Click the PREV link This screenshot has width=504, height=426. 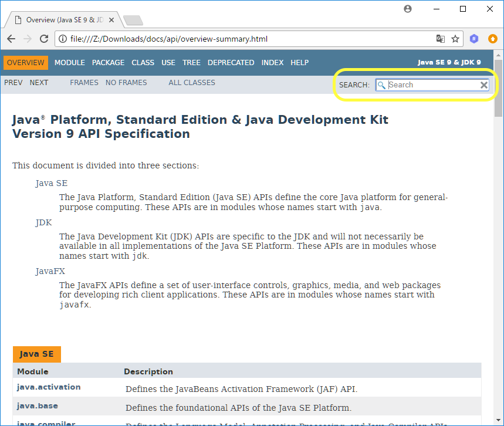pyautogui.click(x=13, y=83)
